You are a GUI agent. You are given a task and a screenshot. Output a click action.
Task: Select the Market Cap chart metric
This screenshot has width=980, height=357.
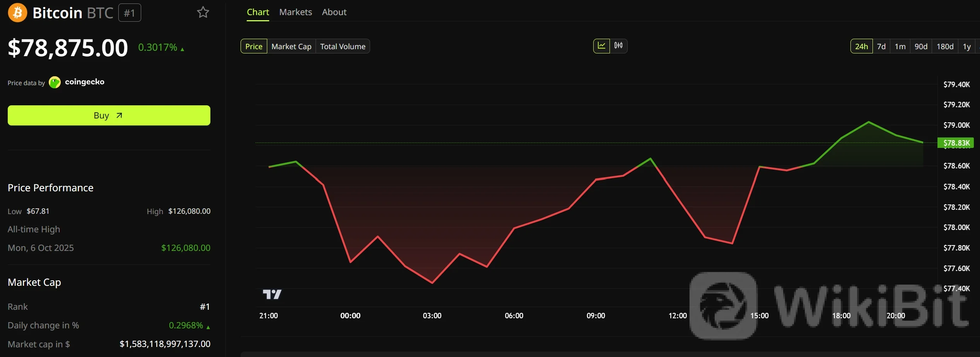(x=291, y=46)
